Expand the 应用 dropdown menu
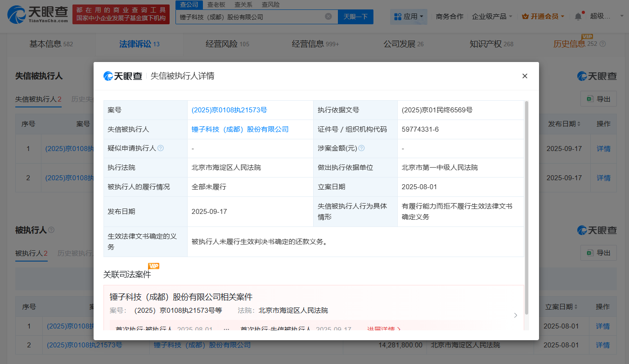Screen dimensions: 629x364 [422, 16]
